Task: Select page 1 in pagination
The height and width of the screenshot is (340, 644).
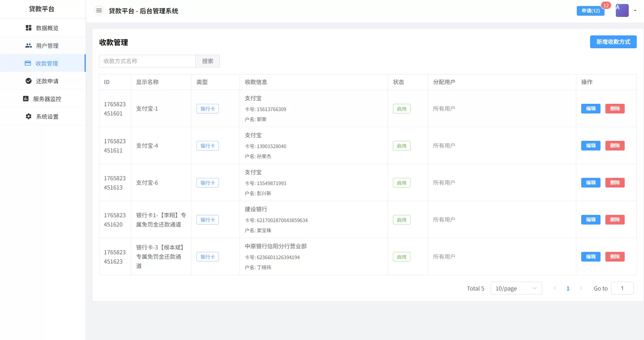Action: pyautogui.click(x=568, y=288)
